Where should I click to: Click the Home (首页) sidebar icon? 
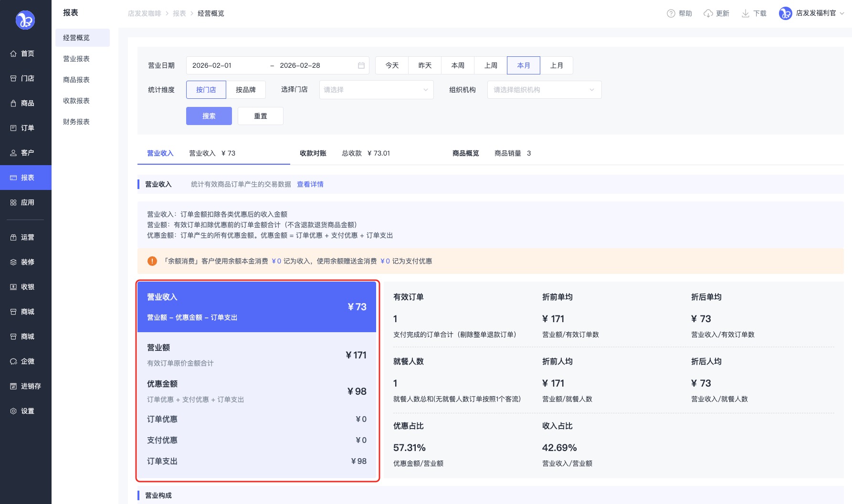[13, 53]
